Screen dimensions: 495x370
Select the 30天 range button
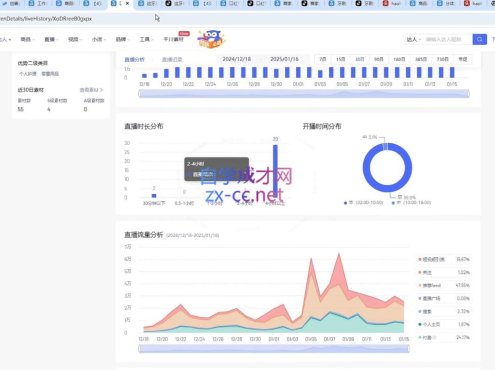[x=359, y=59]
